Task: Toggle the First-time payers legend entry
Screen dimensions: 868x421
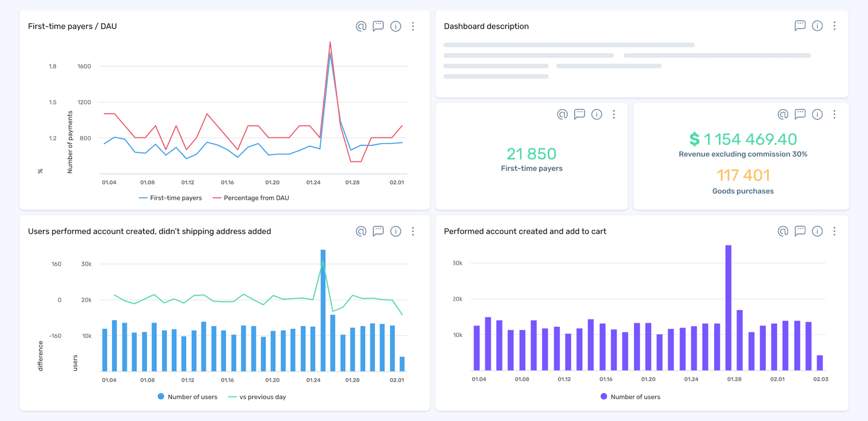Action: point(170,198)
